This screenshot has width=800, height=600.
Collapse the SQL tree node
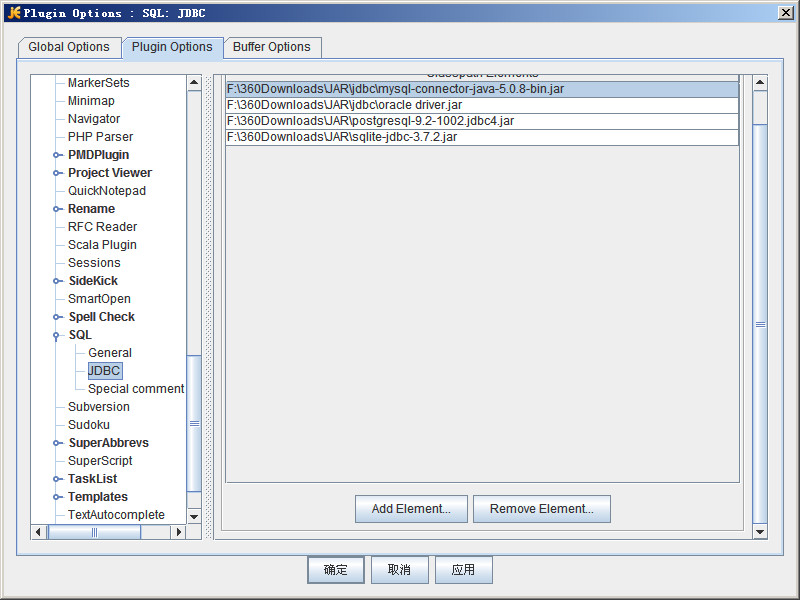tap(58, 335)
